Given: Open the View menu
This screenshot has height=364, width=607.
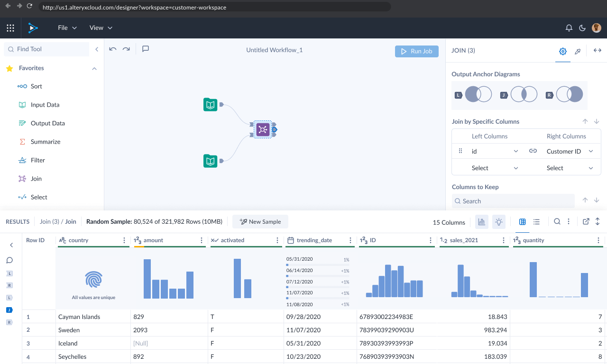Looking at the screenshot, I should point(101,28).
